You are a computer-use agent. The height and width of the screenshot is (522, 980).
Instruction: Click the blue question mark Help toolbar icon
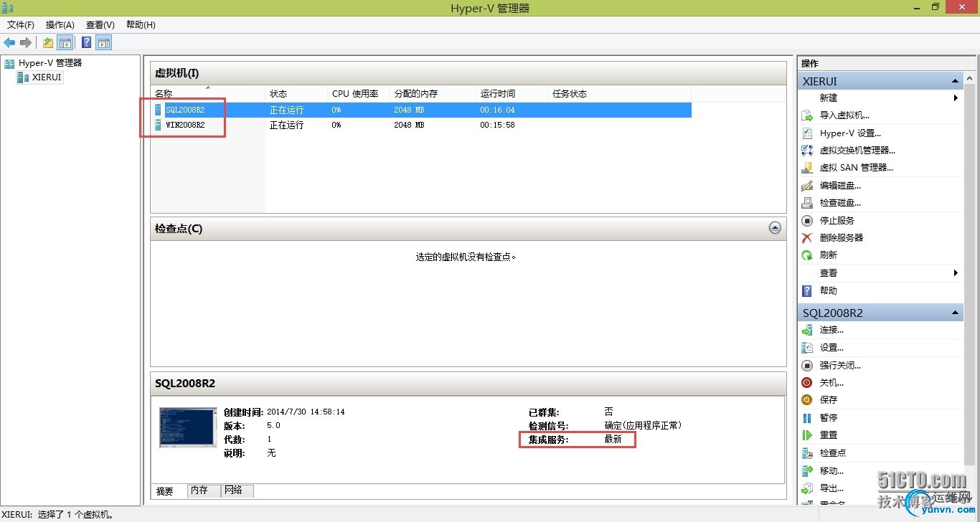point(86,42)
